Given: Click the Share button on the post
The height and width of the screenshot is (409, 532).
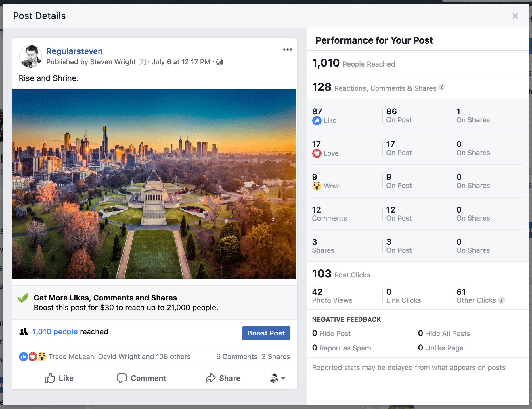Looking at the screenshot, I should (223, 378).
